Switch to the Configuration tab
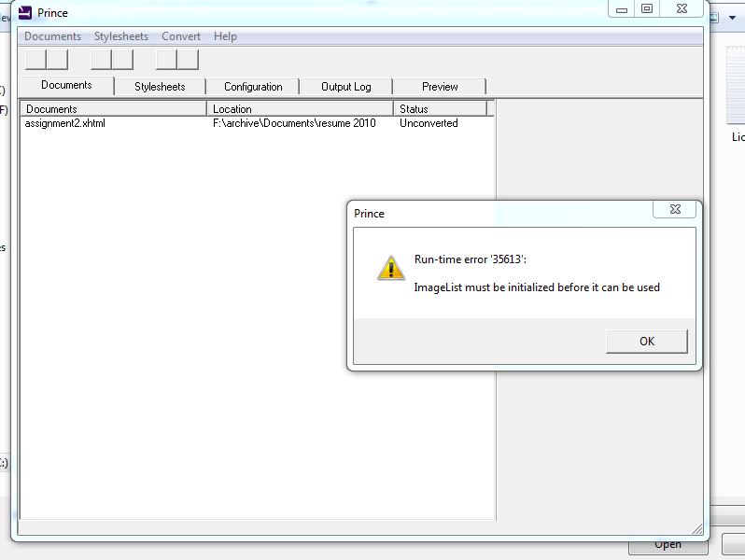 pyautogui.click(x=253, y=87)
